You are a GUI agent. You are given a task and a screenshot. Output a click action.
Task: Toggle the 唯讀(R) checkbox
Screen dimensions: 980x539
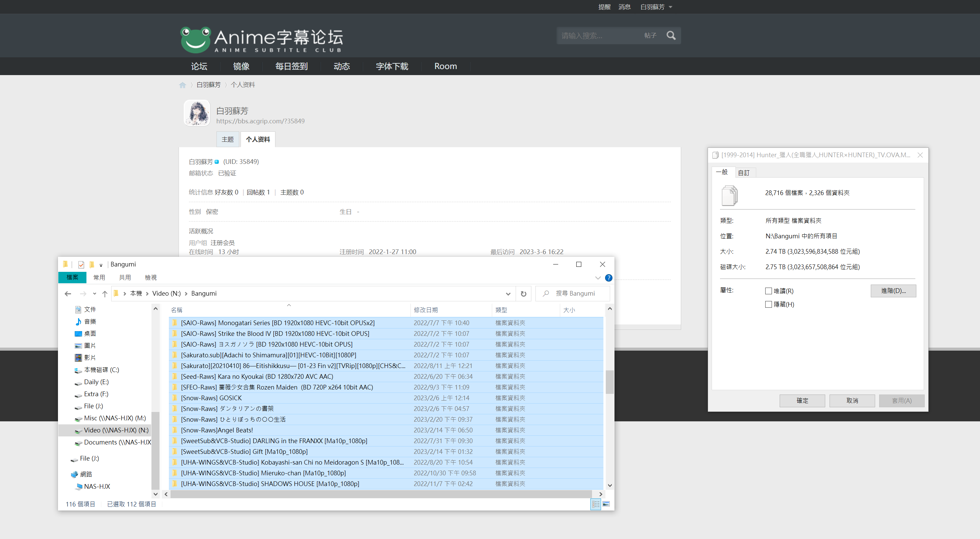coord(769,291)
